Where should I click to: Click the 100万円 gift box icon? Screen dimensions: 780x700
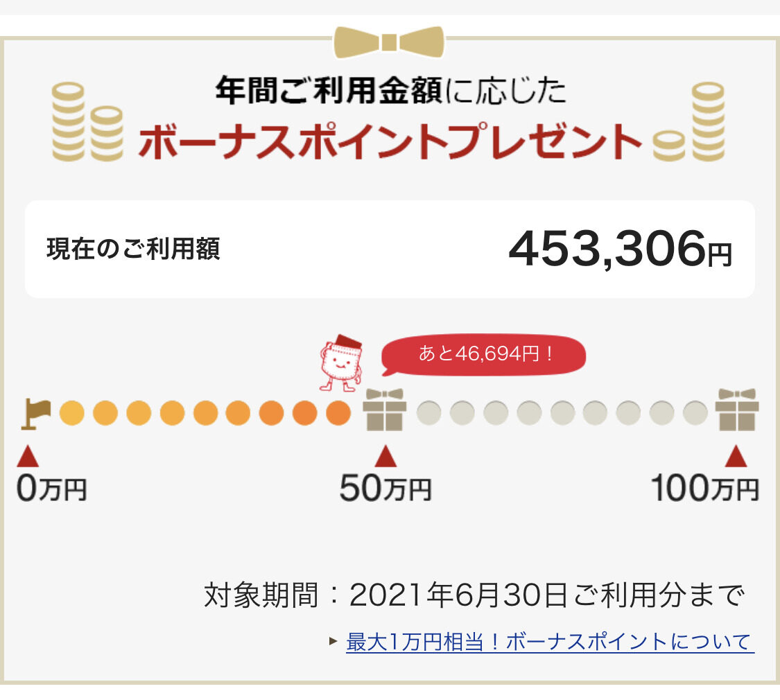[x=737, y=410]
